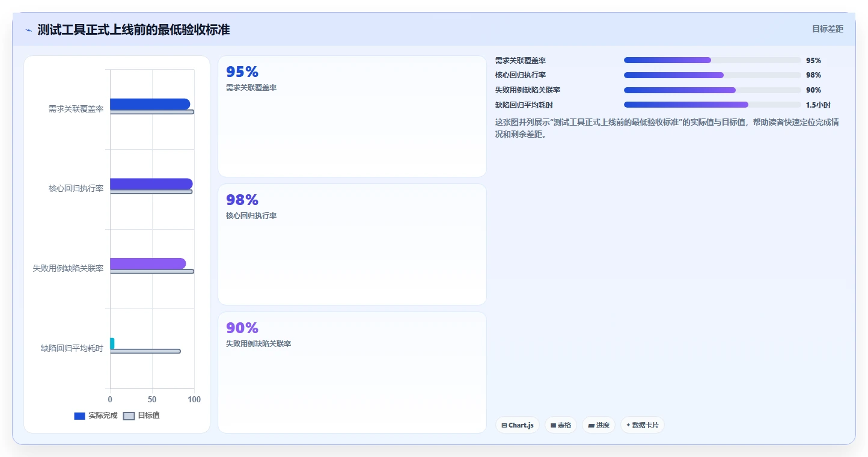
Task: Click the 核心回归执行率 progress bar
Action: (x=712, y=75)
